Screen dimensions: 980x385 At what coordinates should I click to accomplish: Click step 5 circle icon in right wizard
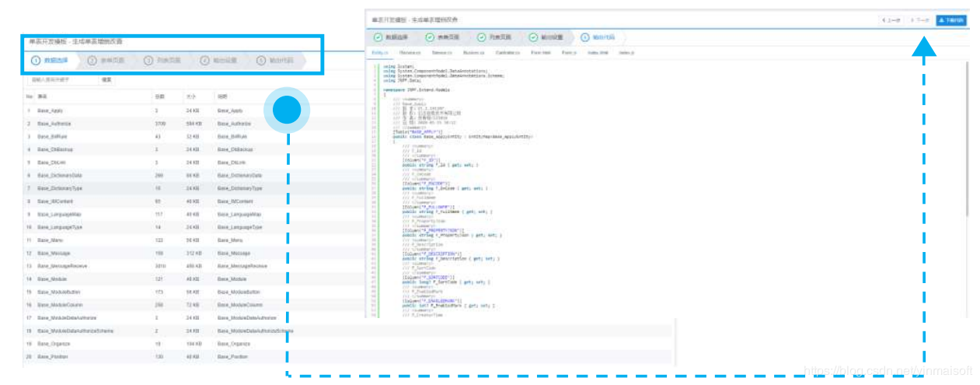point(584,37)
